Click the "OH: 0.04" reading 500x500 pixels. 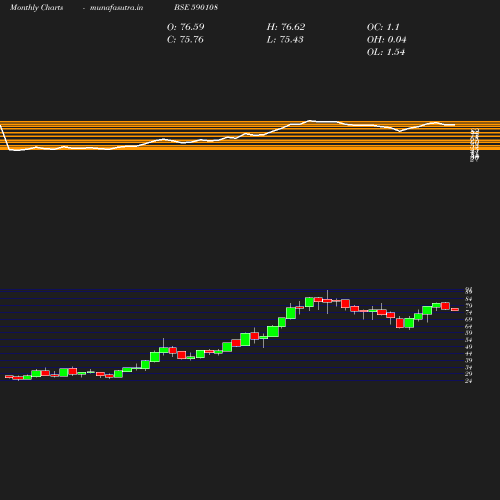click(387, 40)
